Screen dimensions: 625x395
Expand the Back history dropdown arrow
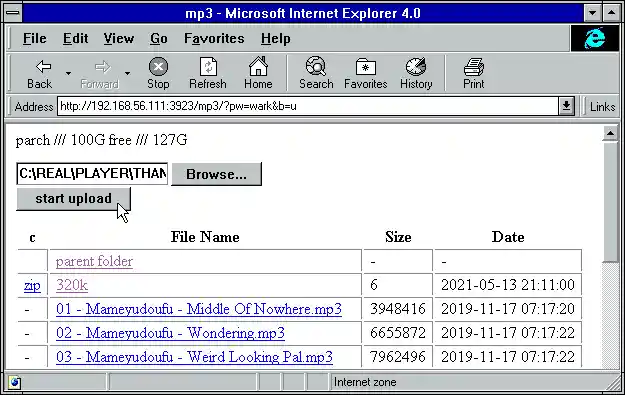[69, 73]
